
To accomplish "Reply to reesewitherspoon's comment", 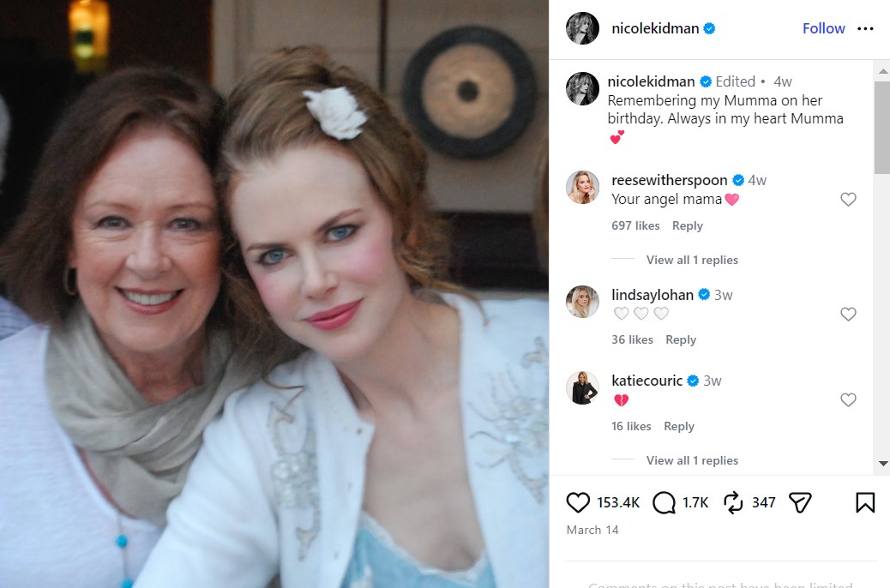I will click(x=687, y=225).
